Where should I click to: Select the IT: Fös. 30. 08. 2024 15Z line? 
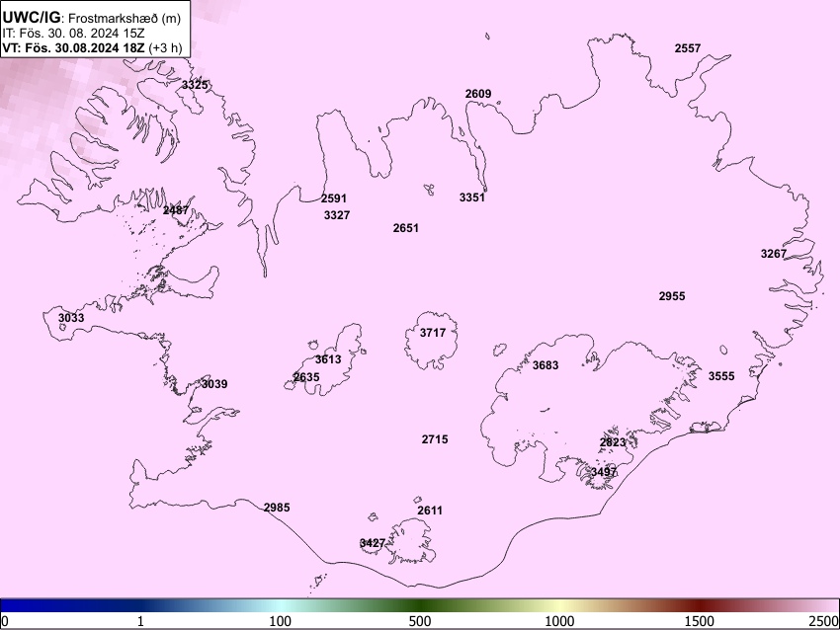coord(73,34)
